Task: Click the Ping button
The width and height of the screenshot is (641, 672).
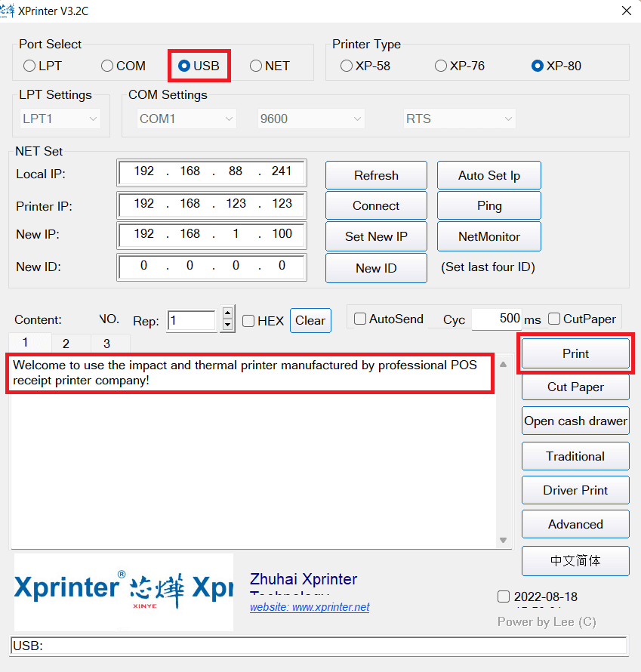Action: click(488, 205)
